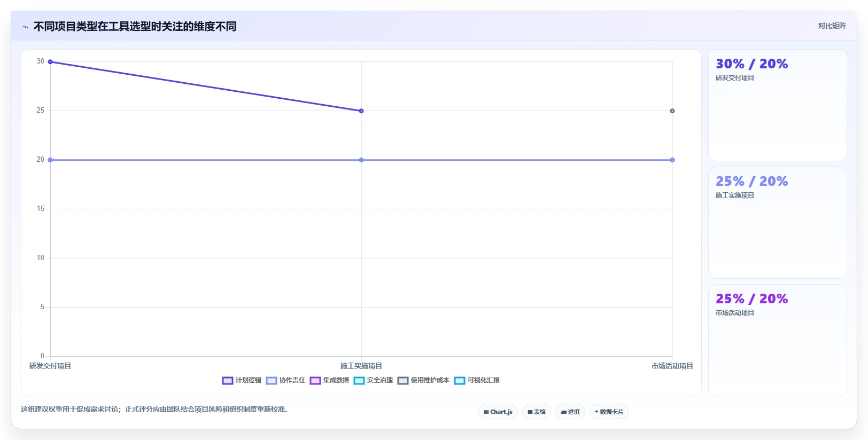Click the Chart.js tag
Viewport: 868px width, 440px height.
coord(498,412)
